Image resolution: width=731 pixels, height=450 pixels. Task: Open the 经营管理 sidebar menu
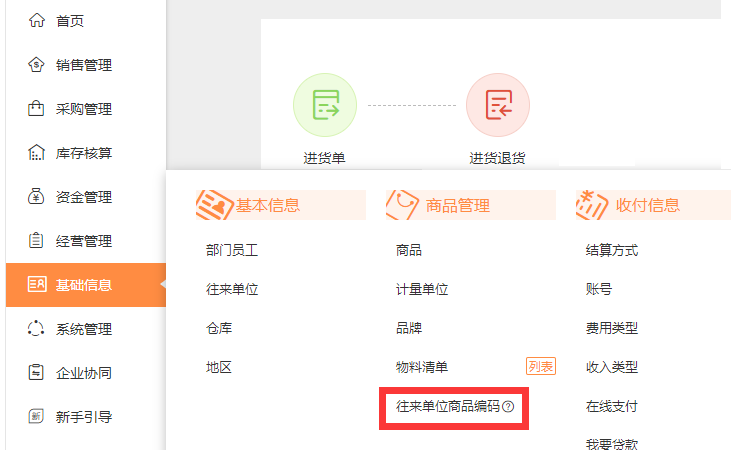(x=84, y=241)
